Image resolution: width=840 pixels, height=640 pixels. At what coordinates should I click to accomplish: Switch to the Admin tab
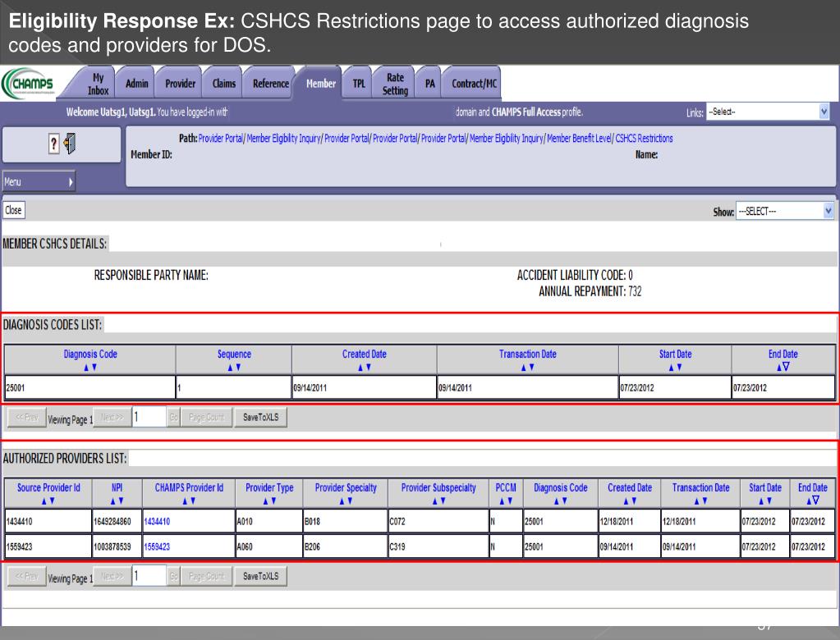coord(136,84)
